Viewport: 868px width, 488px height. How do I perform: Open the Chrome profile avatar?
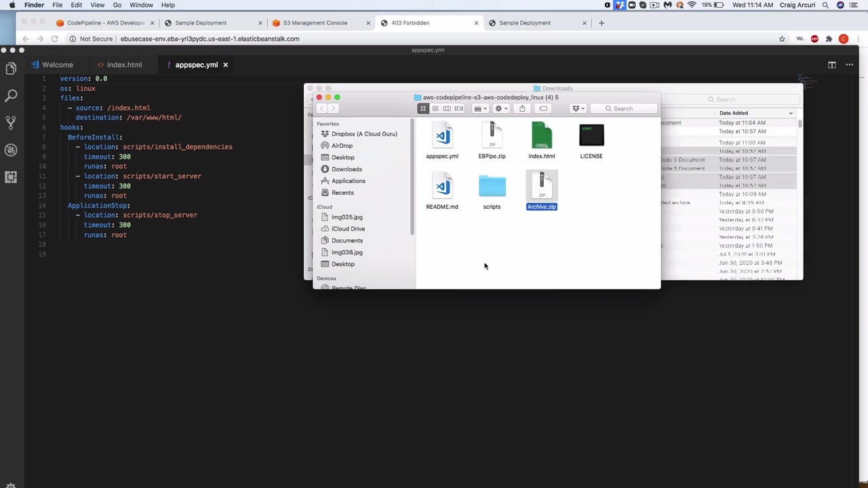pos(844,39)
